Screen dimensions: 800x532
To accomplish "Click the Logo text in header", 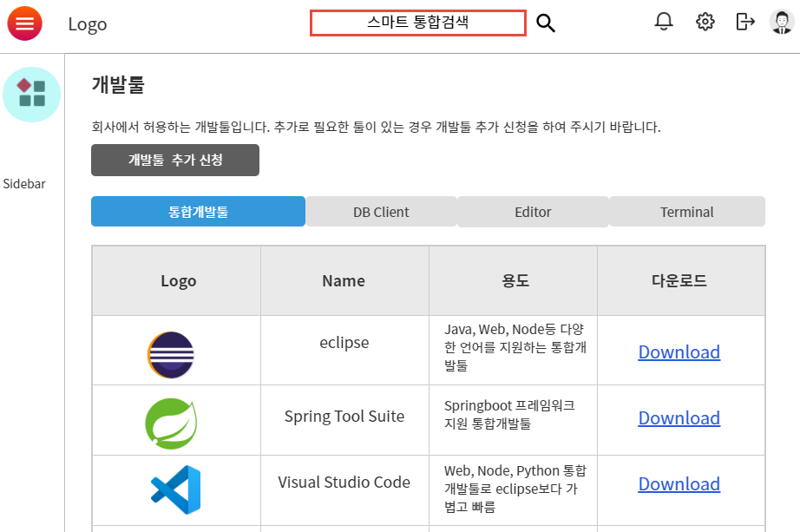I will pyautogui.click(x=88, y=24).
